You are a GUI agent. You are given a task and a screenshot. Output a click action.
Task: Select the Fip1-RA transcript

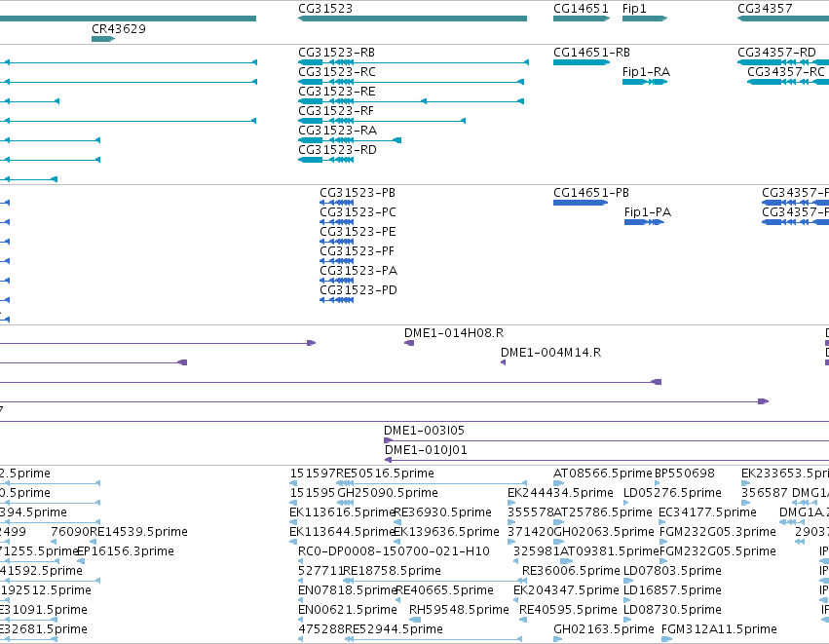coord(645,82)
